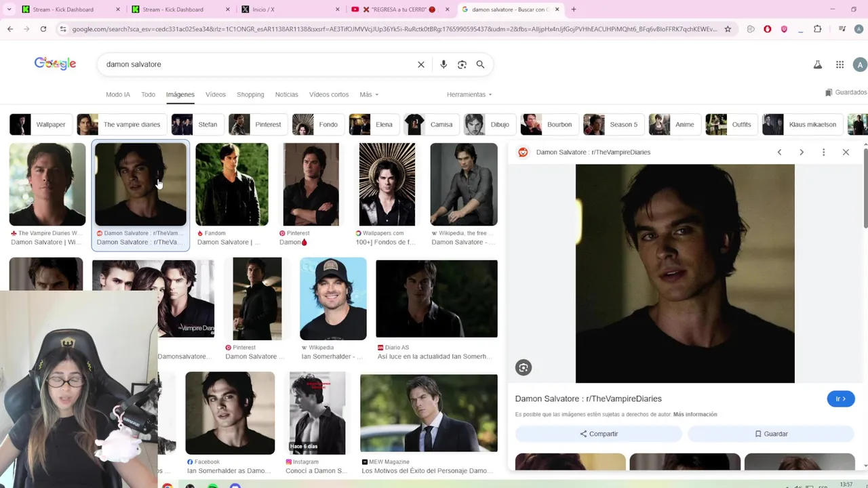
Task: Open the Google Labs flask icon
Action: [x=818, y=64]
